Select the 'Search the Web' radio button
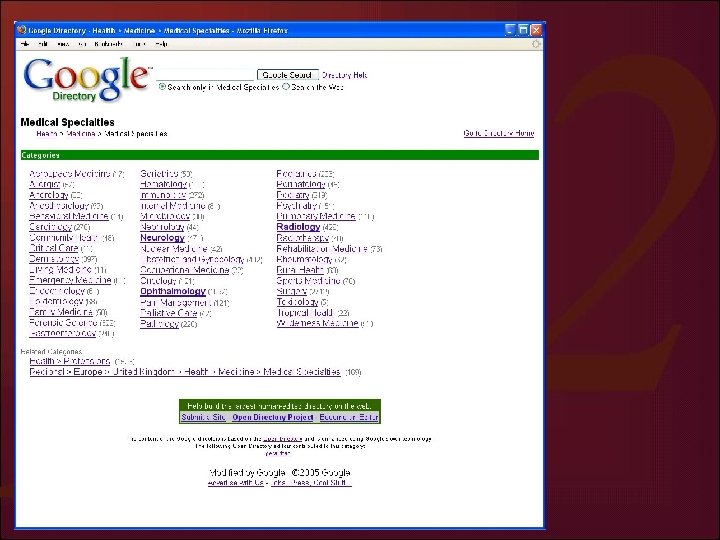The width and height of the screenshot is (720, 540). pos(286,86)
